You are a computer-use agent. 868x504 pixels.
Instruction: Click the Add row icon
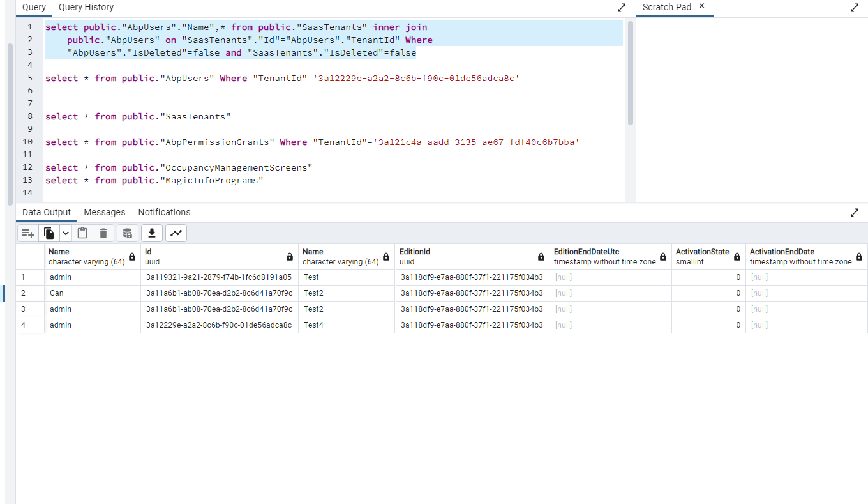tap(27, 233)
